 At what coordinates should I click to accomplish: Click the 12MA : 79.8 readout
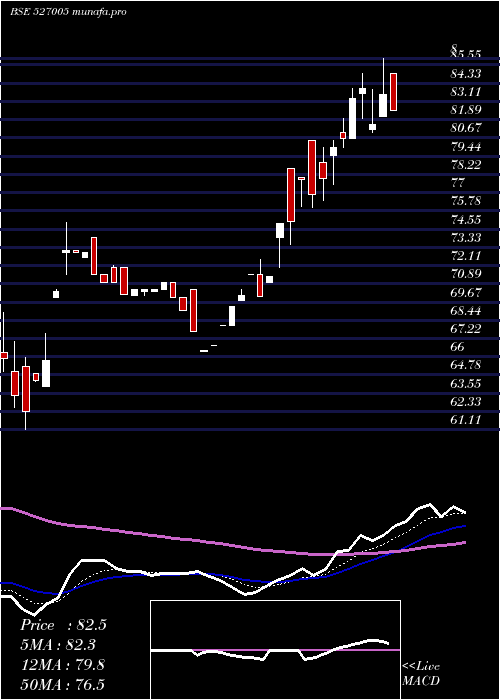point(63,665)
